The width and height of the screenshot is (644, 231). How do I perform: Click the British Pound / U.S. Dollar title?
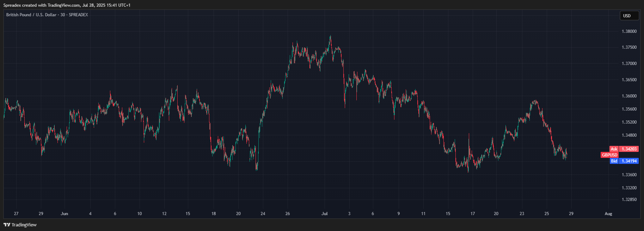(x=31, y=15)
